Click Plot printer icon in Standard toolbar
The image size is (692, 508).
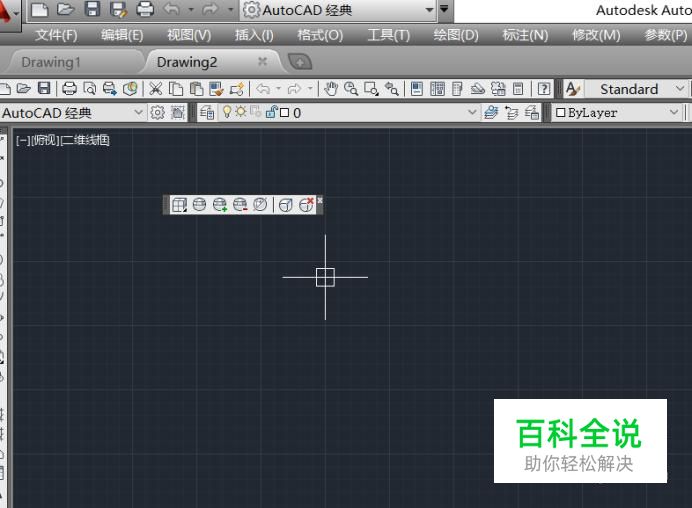(x=69, y=89)
